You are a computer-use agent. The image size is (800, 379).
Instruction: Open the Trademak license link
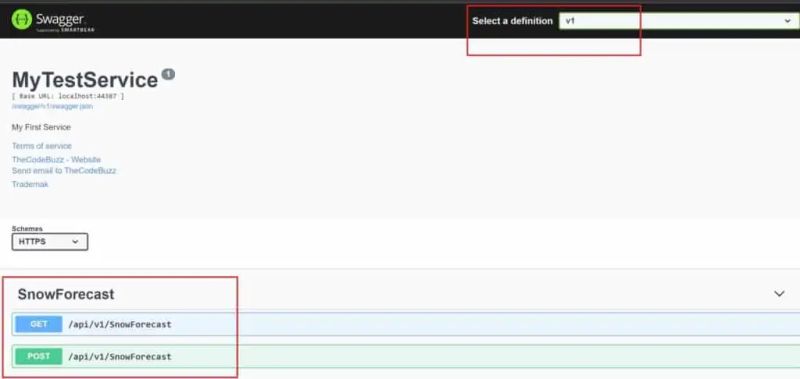pyautogui.click(x=30, y=184)
